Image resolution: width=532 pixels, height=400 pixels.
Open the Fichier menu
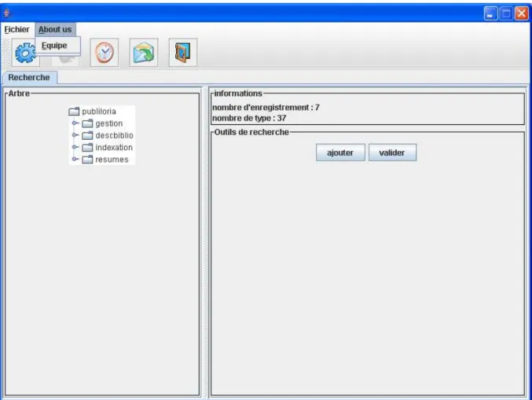tap(17, 30)
